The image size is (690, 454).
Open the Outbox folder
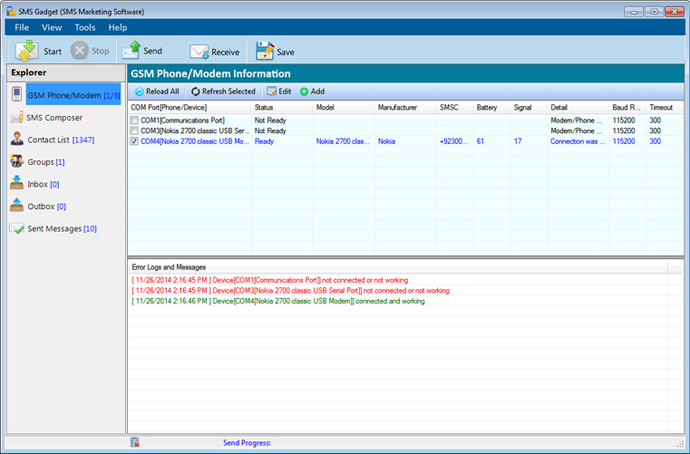coord(41,206)
